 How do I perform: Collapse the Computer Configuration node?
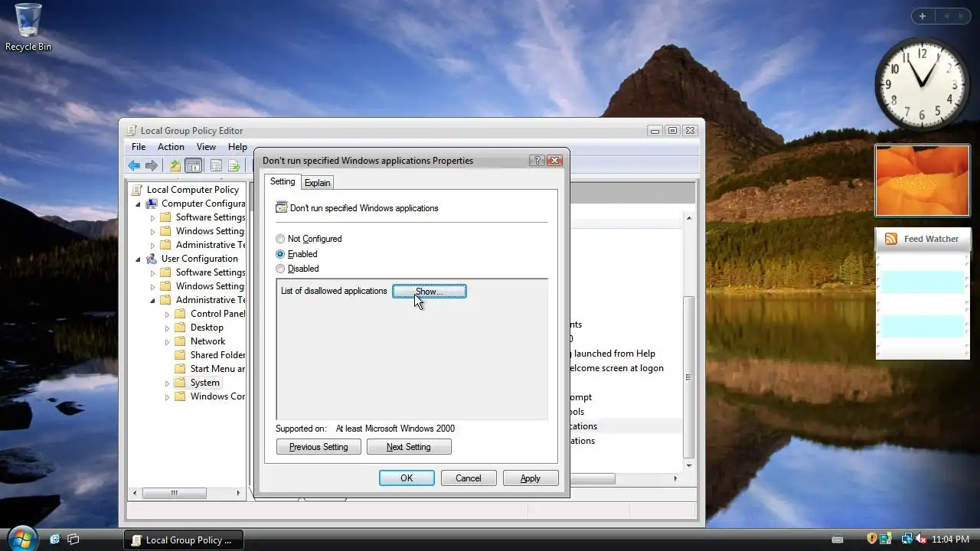coord(139,204)
